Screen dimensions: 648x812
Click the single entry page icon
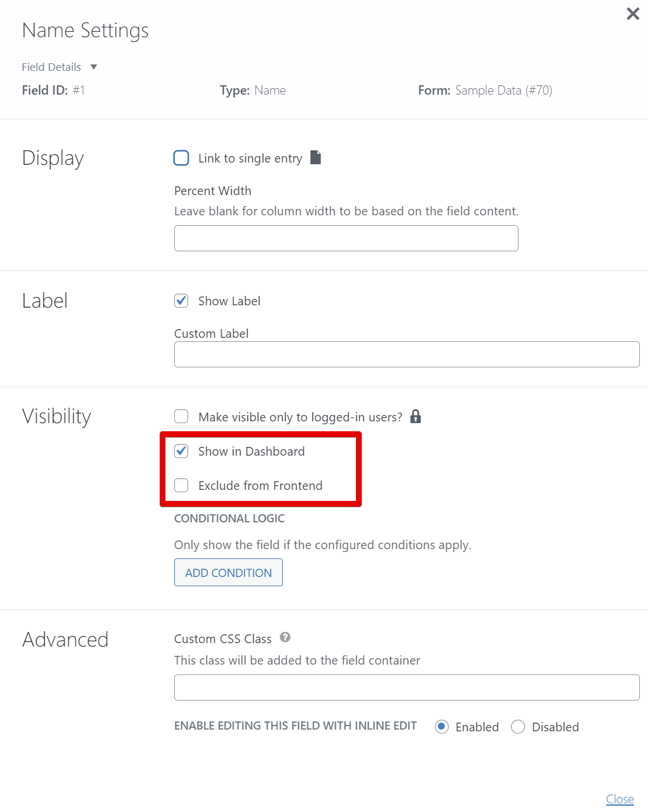pos(315,157)
